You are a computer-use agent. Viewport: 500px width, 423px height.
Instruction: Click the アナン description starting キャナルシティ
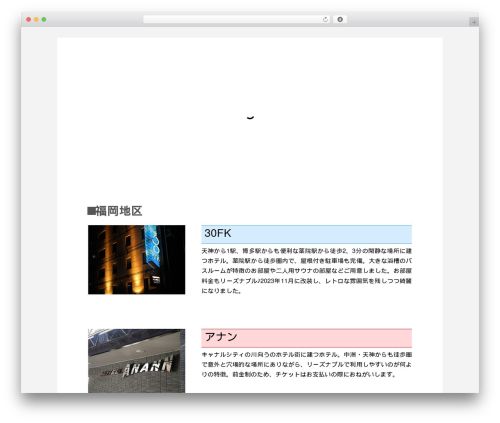(x=306, y=364)
